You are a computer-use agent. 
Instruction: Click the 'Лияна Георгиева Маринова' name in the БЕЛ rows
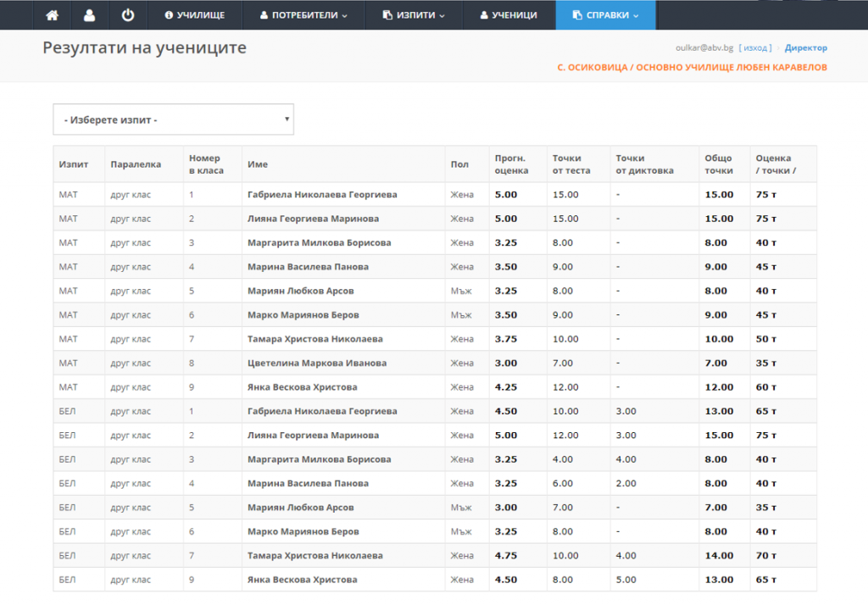click(x=314, y=435)
